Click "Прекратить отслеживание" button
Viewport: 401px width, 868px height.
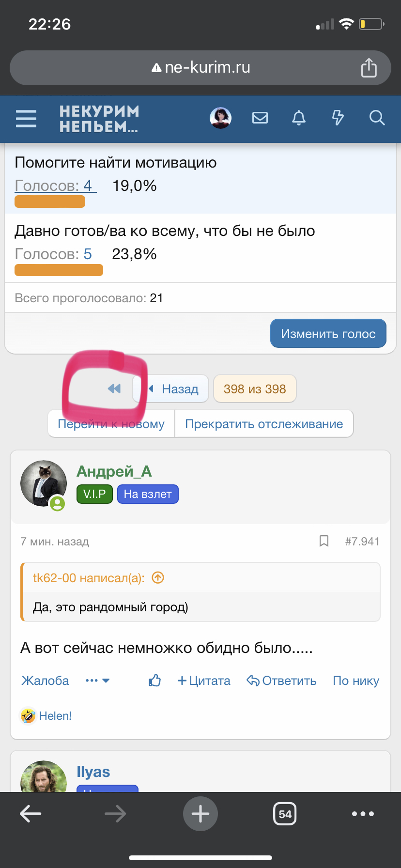point(264,424)
